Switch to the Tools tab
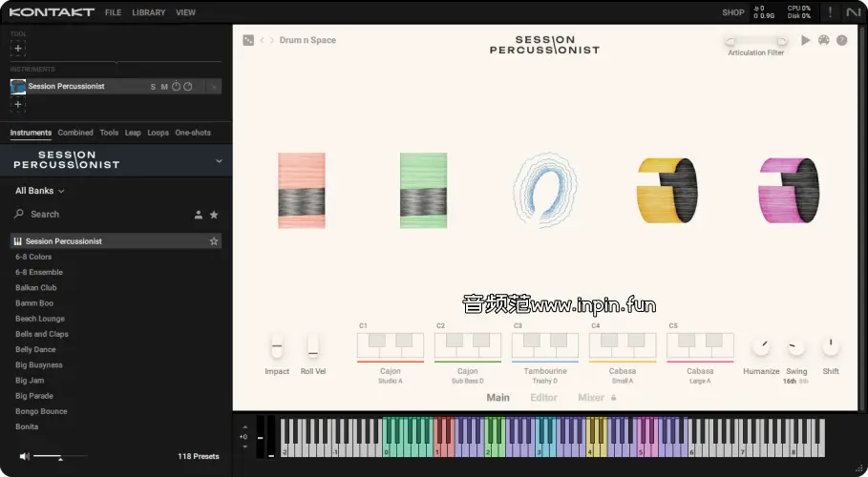The width and height of the screenshot is (868, 477). pyautogui.click(x=109, y=133)
